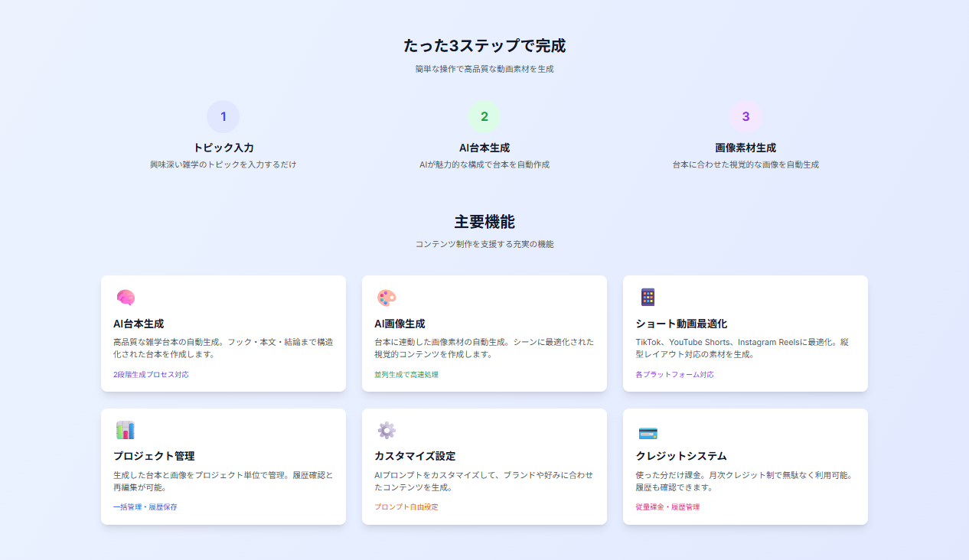Click the 従量課金・履歴管理 pink label
Viewport: 969px width, 560px height.
point(667,507)
